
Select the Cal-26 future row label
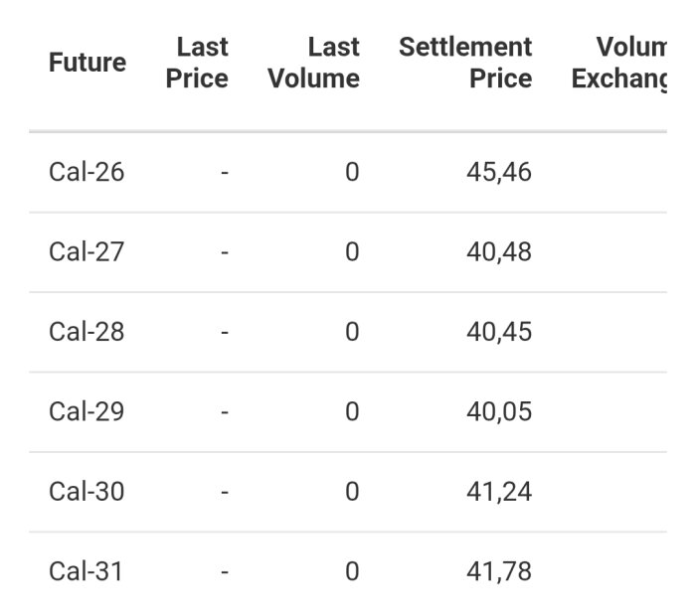87,172
